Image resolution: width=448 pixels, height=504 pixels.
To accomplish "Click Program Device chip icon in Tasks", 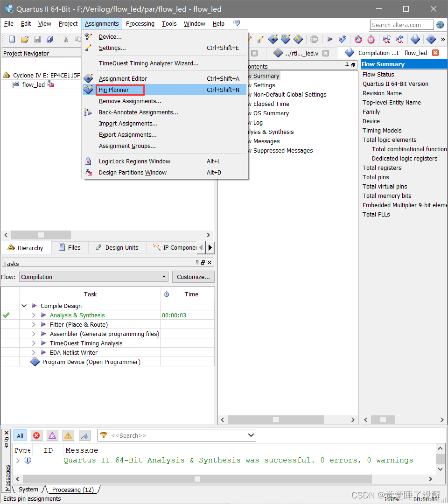I will (x=35, y=362).
